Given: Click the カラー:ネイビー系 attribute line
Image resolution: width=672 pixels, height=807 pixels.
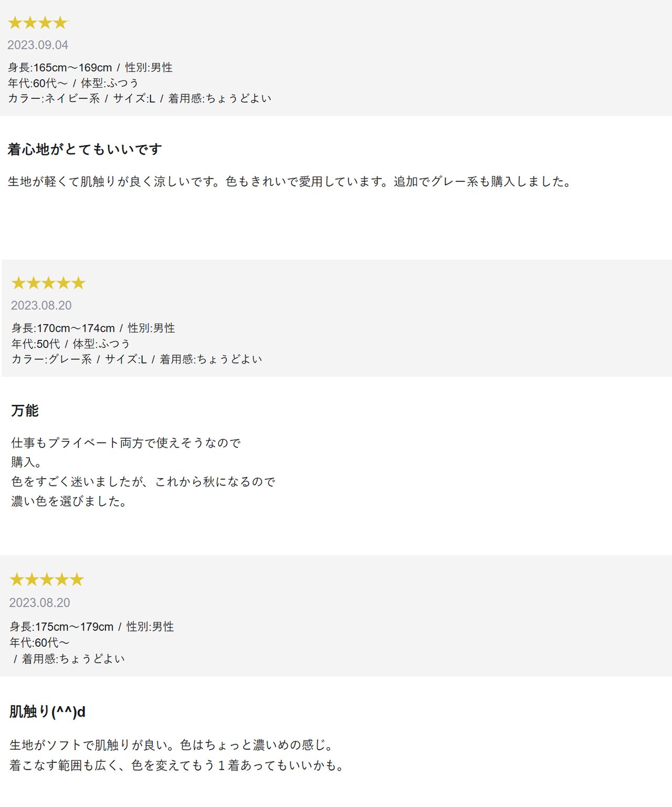Looking at the screenshot, I should pyautogui.click(x=140, y=99).
